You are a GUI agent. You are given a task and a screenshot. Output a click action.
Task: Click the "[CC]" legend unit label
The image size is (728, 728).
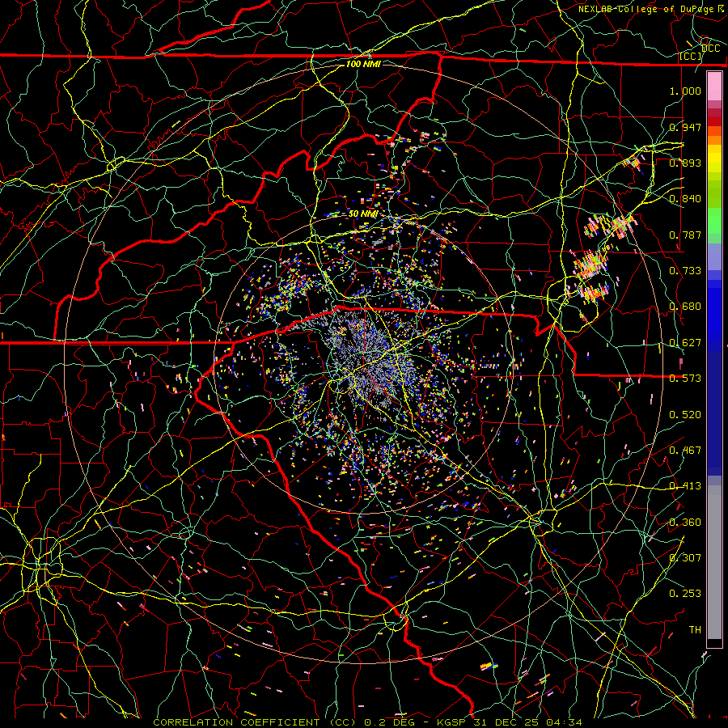click(691, 56)
